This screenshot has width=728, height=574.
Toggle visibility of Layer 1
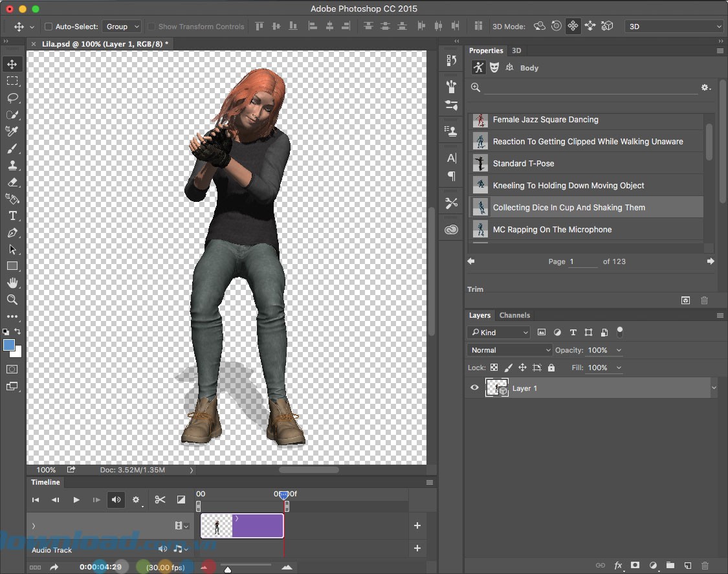click(474, 388)
